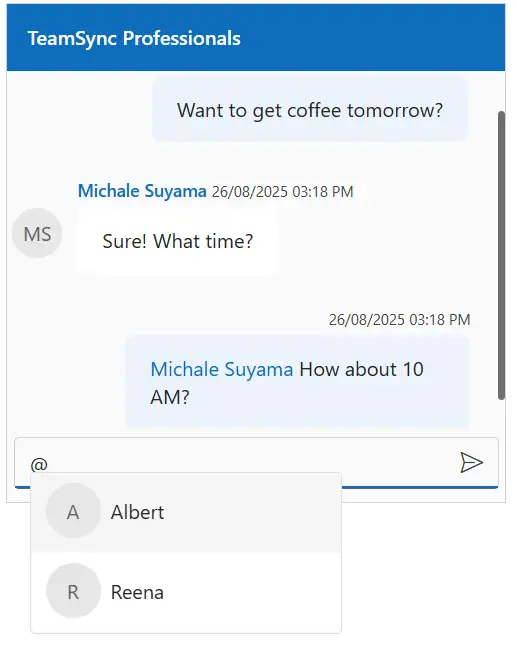517x653 pixels.
Task: Click the timestamp next to Michale Suyama's name
Action: (x=282, y=192)
